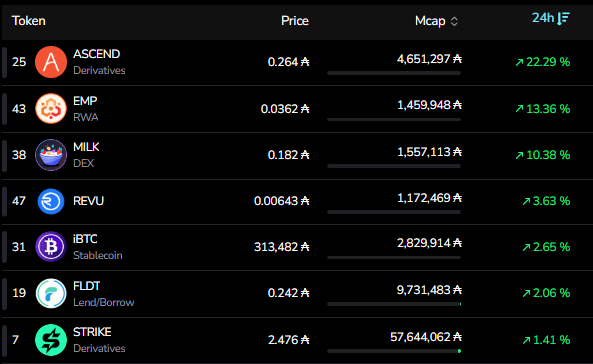This screenshot has height=364, width=593.
Task: Click market cap value 1,557,113
Action: [x=429, y=152]
